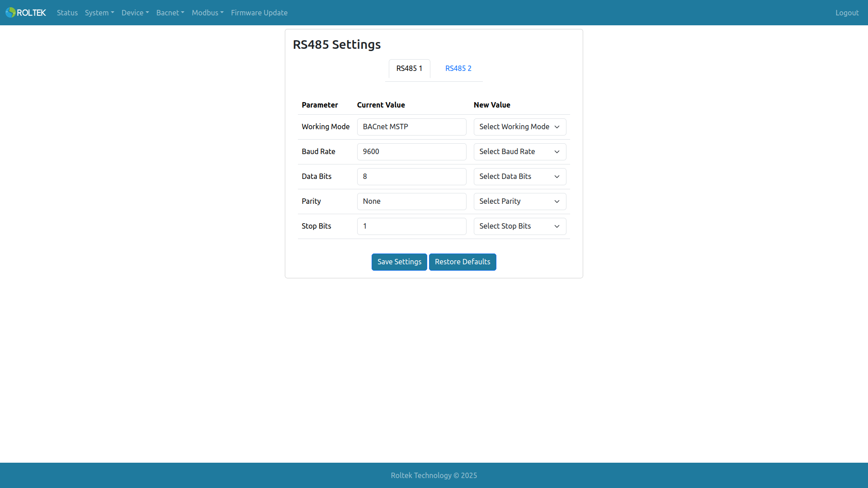
Task: Expand the Modbus menu
Action: pyautogui.click(x=208, y=13)
